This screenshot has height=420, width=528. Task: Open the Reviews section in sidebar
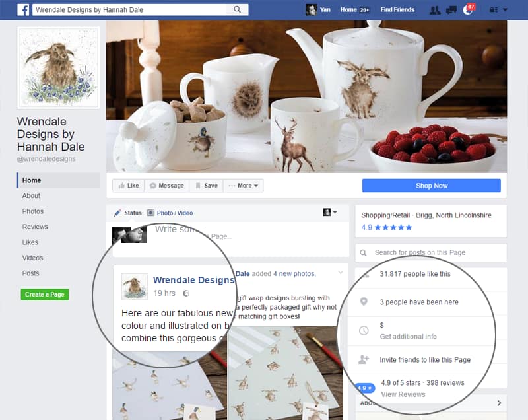pos(35,227)
